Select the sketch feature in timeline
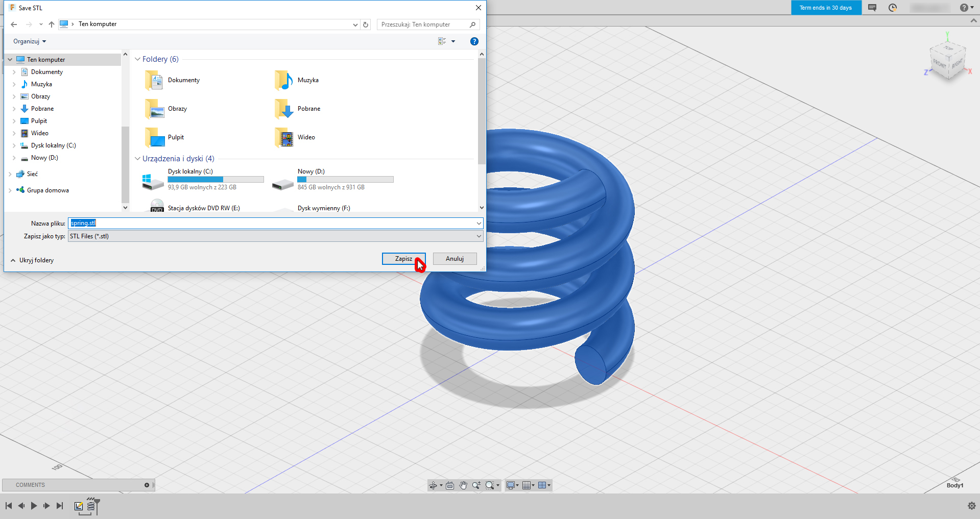 pyautogui.click(x=79, y=506)
